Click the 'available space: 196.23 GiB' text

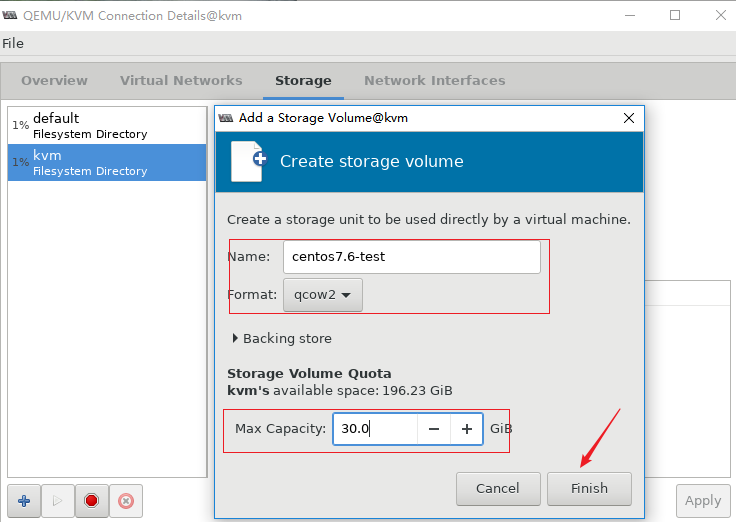tap(363, 391)
